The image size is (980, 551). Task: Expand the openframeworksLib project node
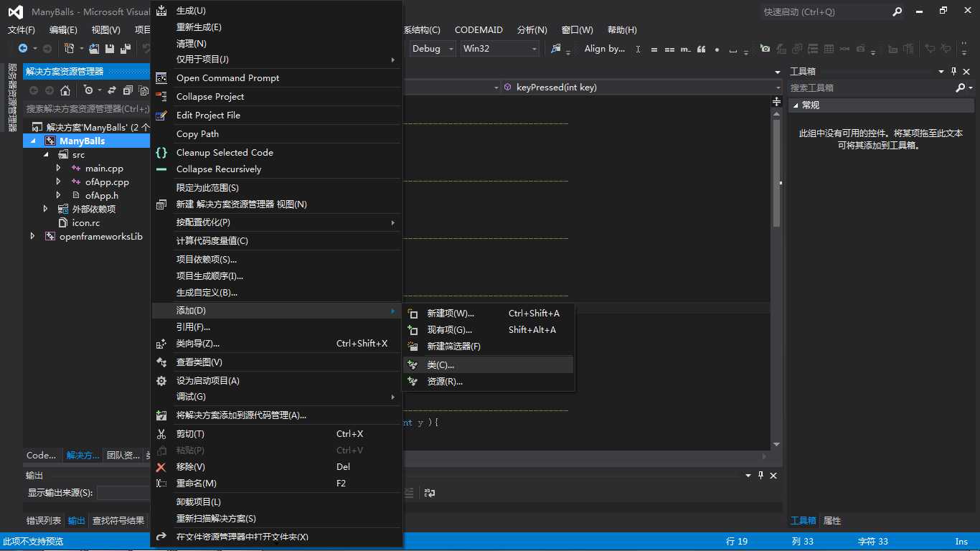[32, 236]
